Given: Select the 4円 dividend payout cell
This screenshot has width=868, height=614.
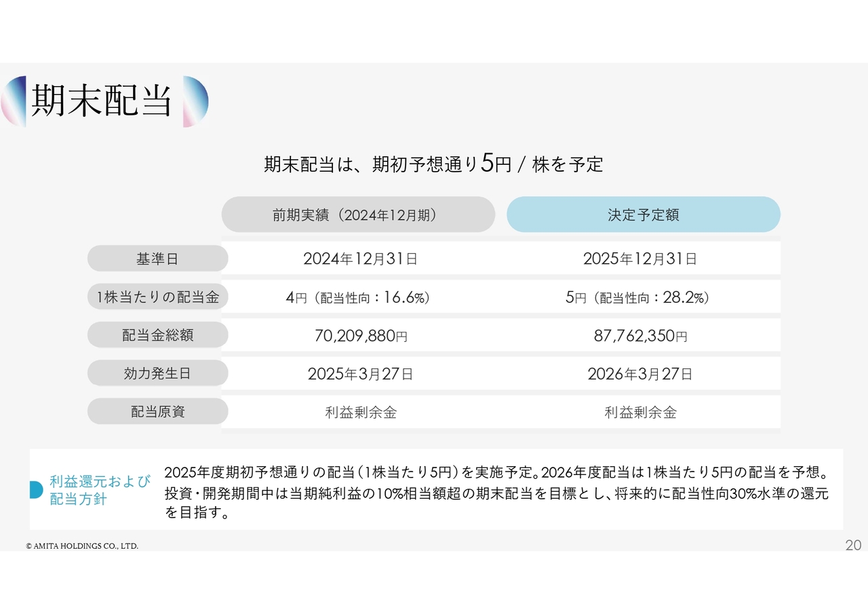Looking at the screenshot, I should pyautogui.click(x=358, y=298).
